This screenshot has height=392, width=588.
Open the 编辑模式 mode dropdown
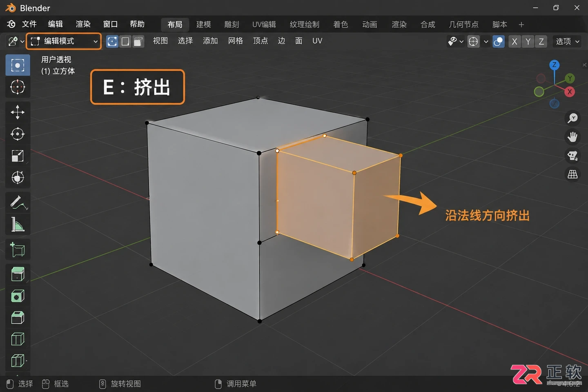click(x=64, y=41)
